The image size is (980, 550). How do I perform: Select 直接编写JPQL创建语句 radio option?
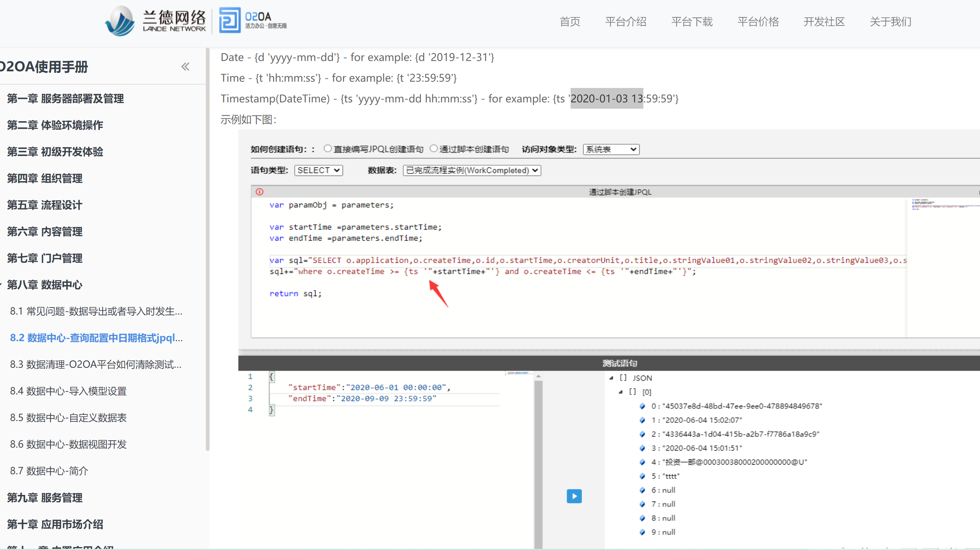tap(327, 149)
